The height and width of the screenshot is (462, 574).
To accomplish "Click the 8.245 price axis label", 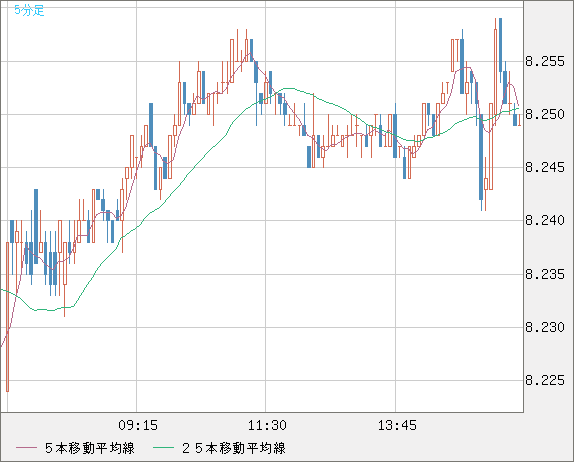I will point(545,167).
